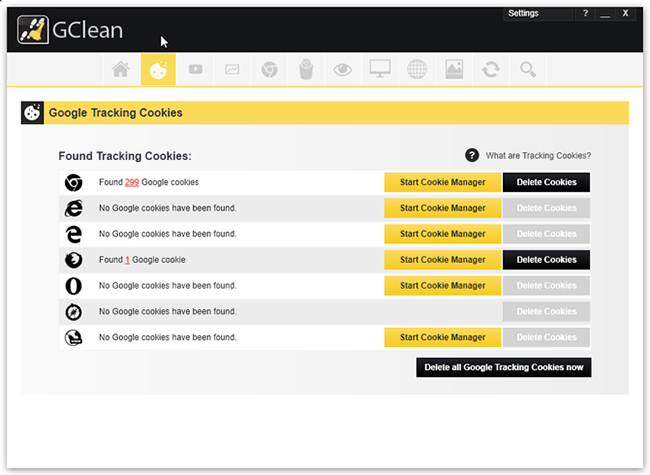
Task: Click the Internet Explorer row icon
Action: coord(73,208)
